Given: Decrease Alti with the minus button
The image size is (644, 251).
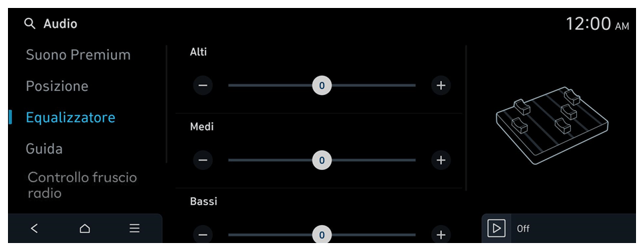Looking at the screenshot, I should click(203, 85).
